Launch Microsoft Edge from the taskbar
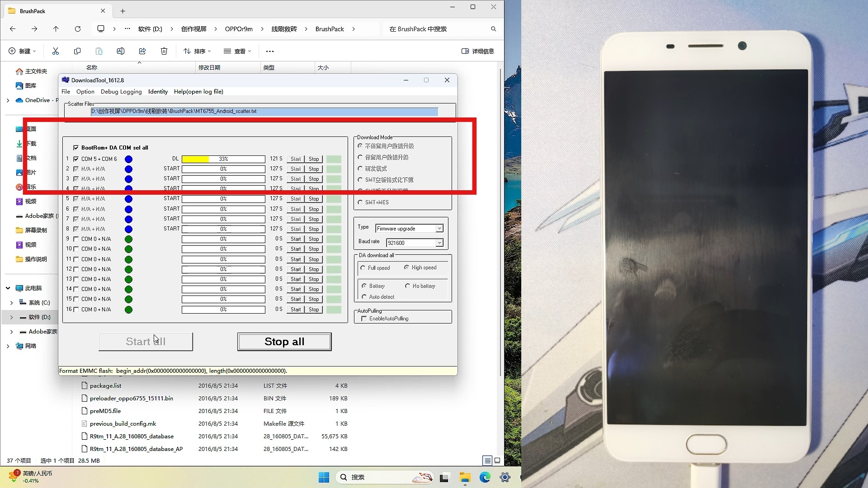Image resolution: width=868 pixels, height=488 pixels. (485, 477)
